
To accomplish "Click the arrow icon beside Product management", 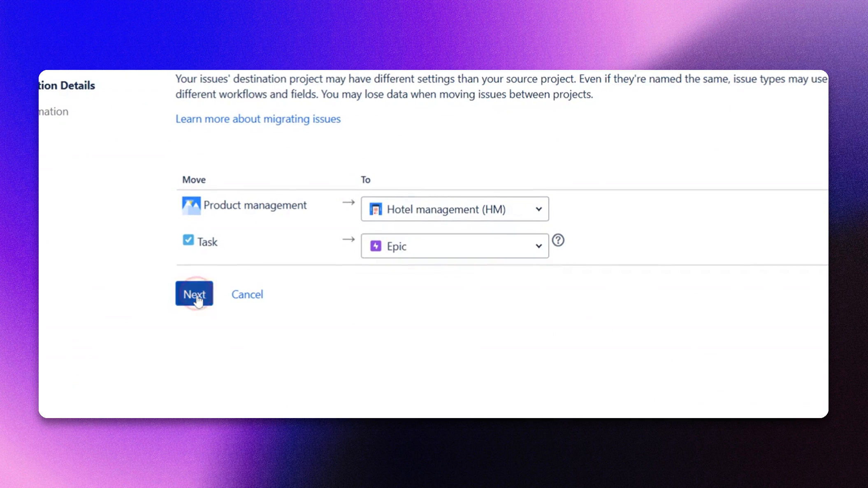I will pos(348,202).
